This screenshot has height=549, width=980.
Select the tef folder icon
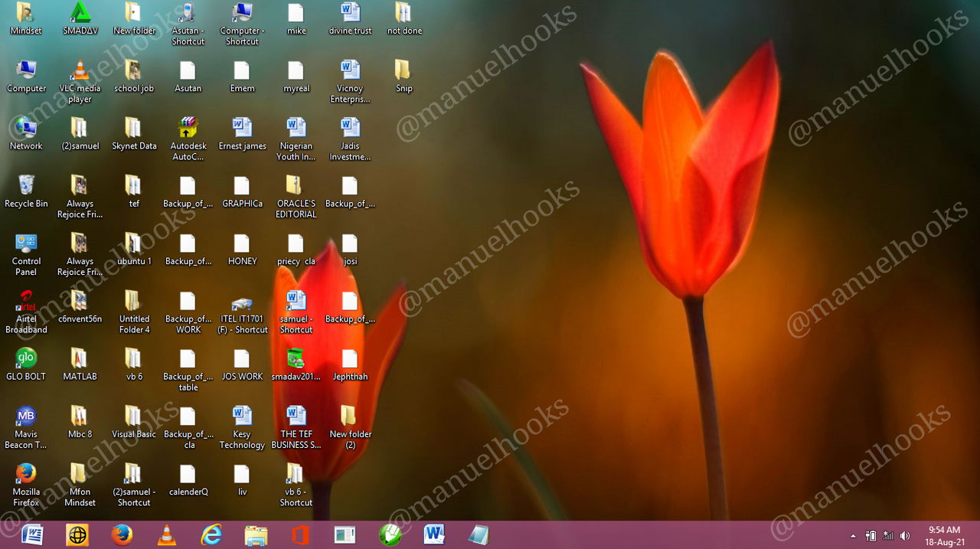point(134,191)
